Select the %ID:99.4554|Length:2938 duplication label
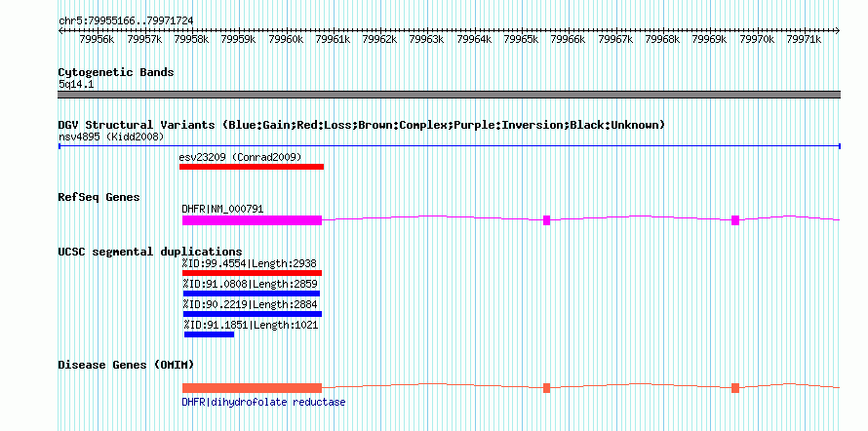Viewport: 868px width, 431px height. [x=249, y=263]
